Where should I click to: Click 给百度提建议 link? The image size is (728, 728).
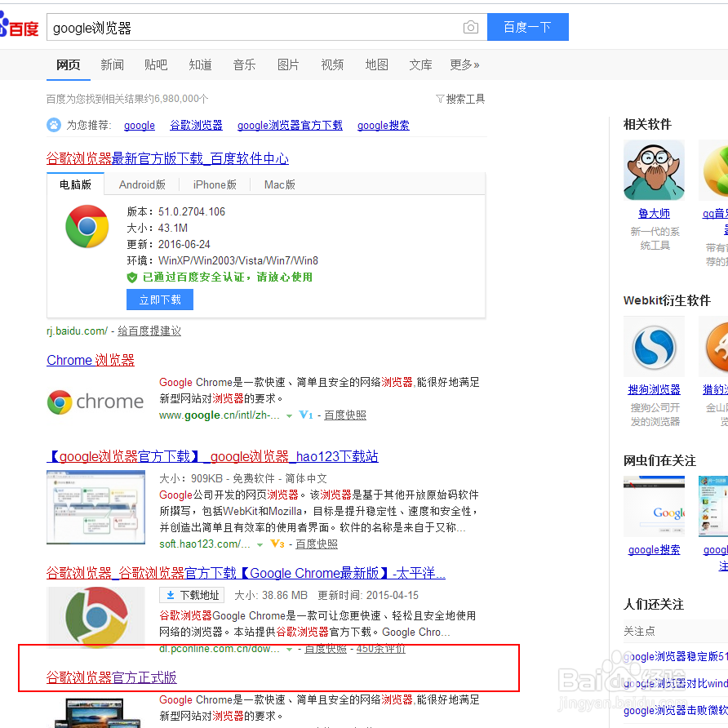149,331
